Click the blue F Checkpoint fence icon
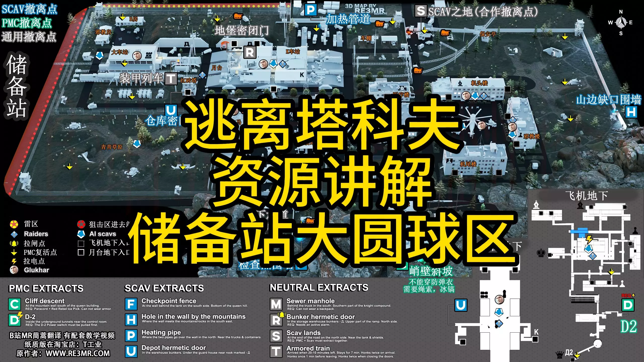 [131, 304]
